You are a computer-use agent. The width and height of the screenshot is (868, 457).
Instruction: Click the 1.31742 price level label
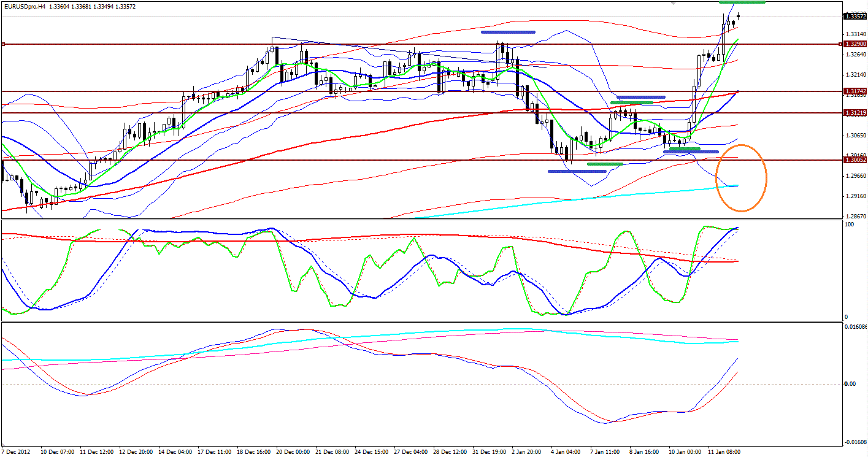tap(855, 91)
